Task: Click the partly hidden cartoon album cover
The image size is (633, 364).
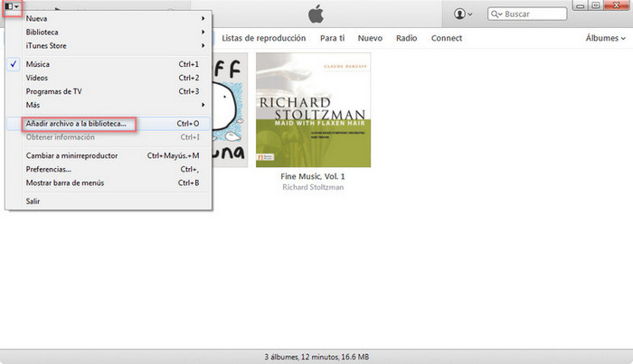Action: point(230,110)
